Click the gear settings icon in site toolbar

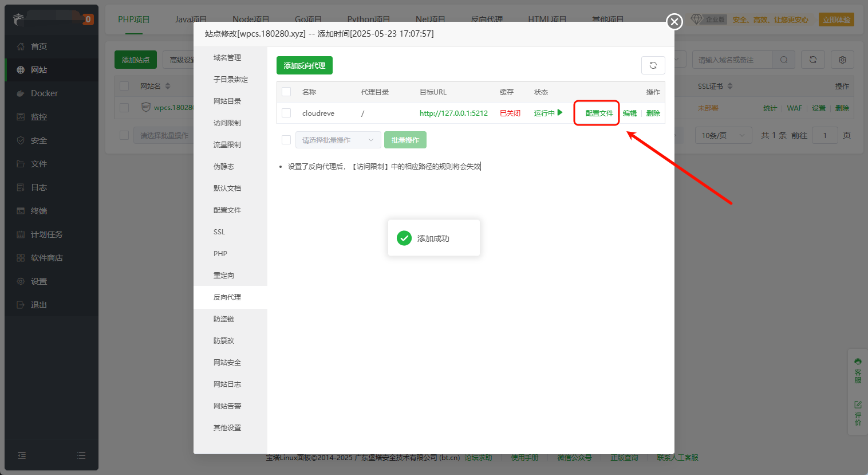tap(842, 60)
